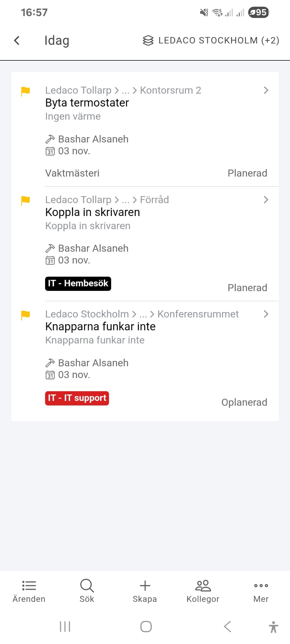Open the Byta termostater task title
Screen dimensions: 290x644
87,103
